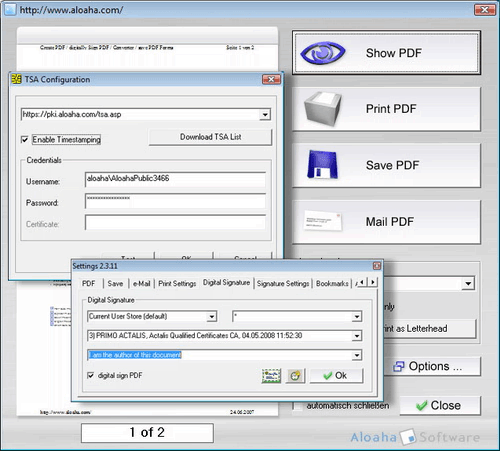500x451 pixels.
Task: Click the Ok button in Settings
Action: click(336, 376)
